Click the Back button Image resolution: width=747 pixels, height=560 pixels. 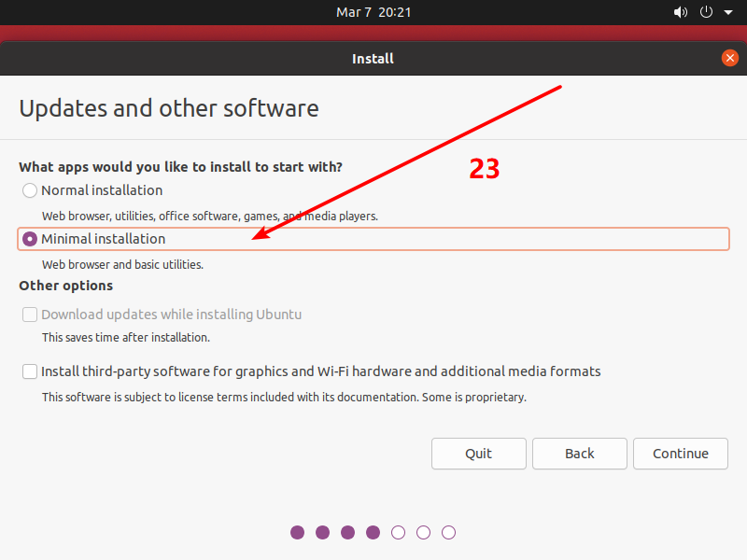[x=579, y=454]
